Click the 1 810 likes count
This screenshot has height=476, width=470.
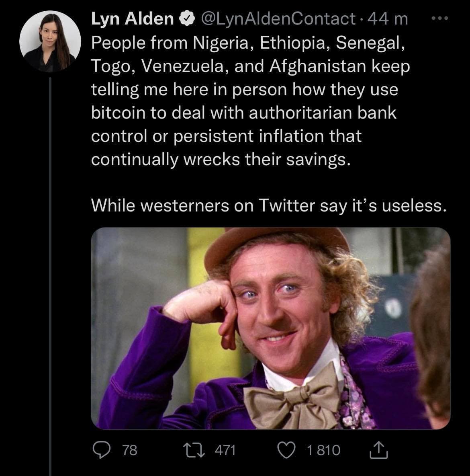(323, 450)
